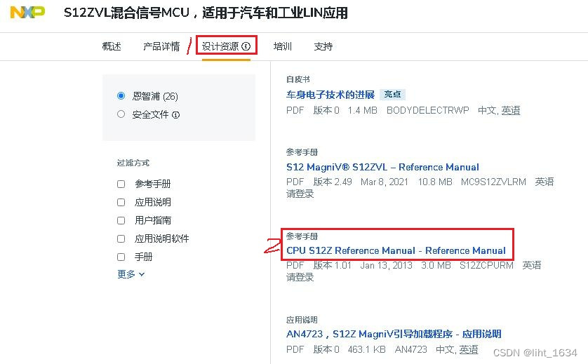
Task: Open the 概述 tab
Action: tap(112, 46)
